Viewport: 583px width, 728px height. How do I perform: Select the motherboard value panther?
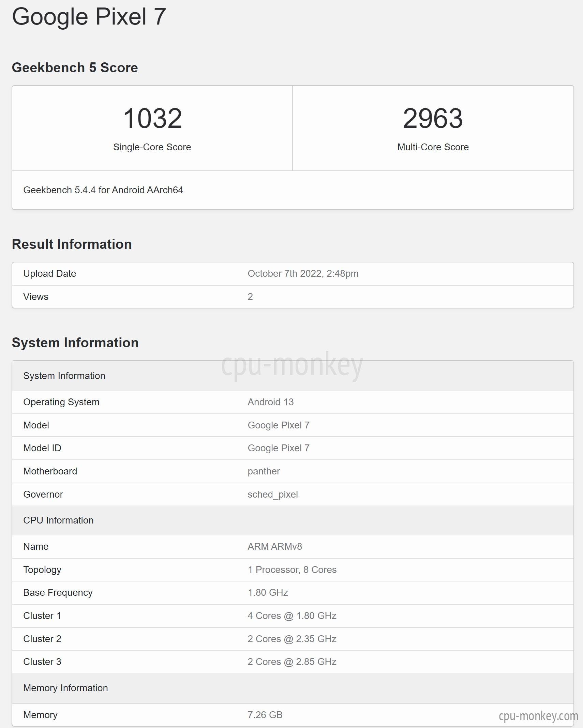click(x=264, y=471)
